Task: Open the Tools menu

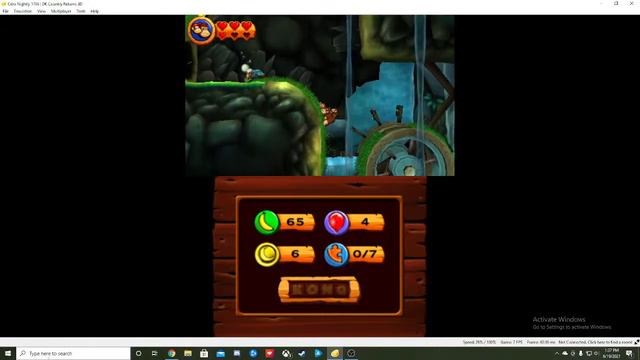Action: coord(81,11)
